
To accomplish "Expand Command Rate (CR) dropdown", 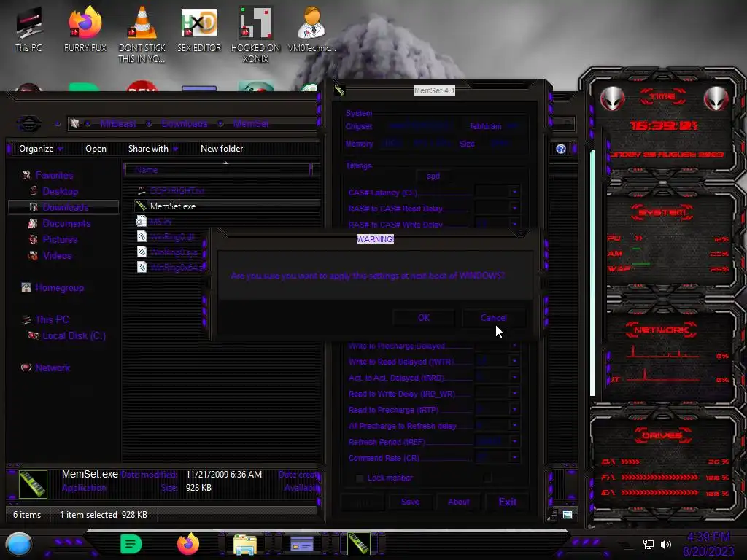I will coord(514,457).
